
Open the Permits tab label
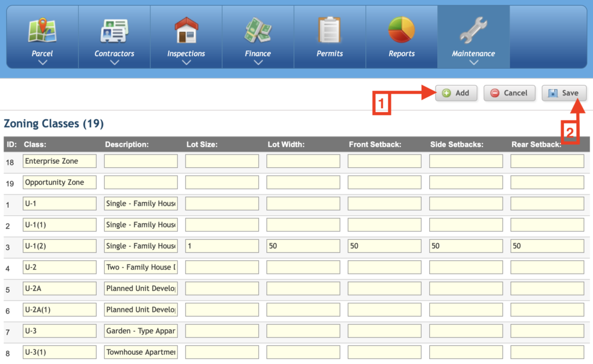coord(330,54)
